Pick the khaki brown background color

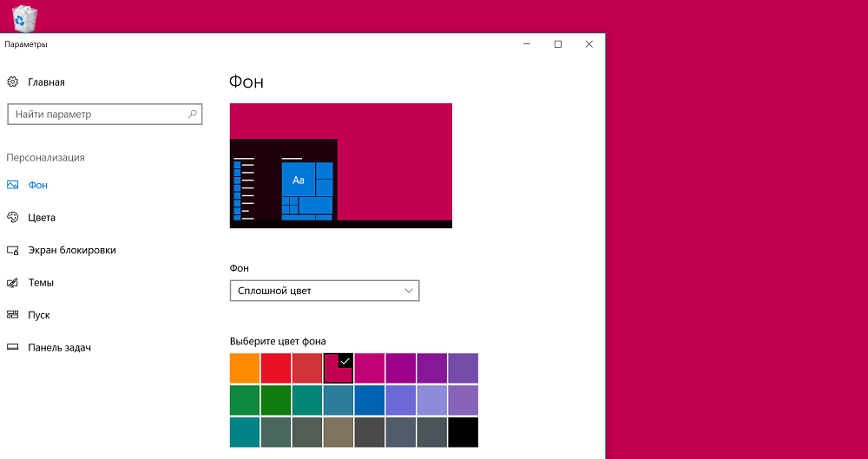[x=339, y=432]
